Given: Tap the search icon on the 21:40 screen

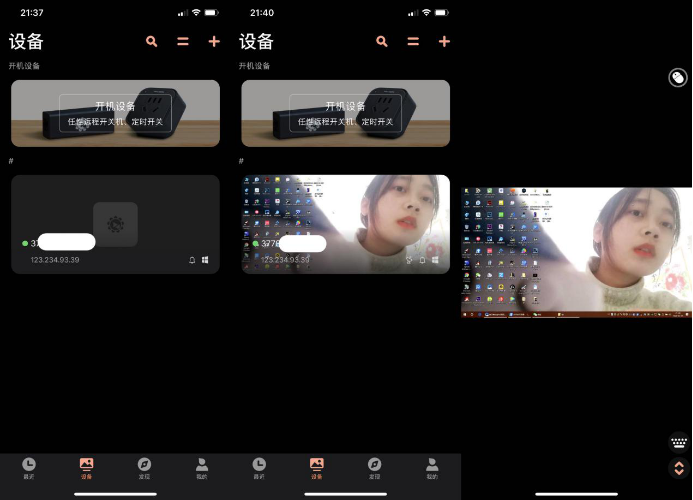Looking at the screenshot, I should tap(382, 42).
